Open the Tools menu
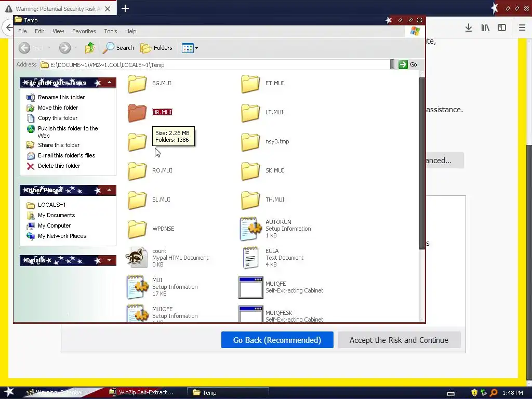 pos(111,31)
